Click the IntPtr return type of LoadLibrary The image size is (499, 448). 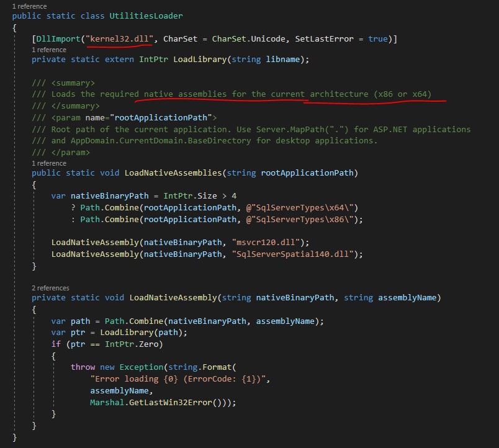(154, 60)
